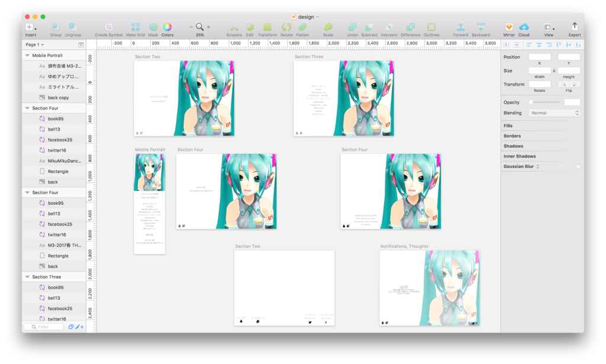Select the Rotate tool
The width and height of the screenshot is (606, 364).
(286, 27)
